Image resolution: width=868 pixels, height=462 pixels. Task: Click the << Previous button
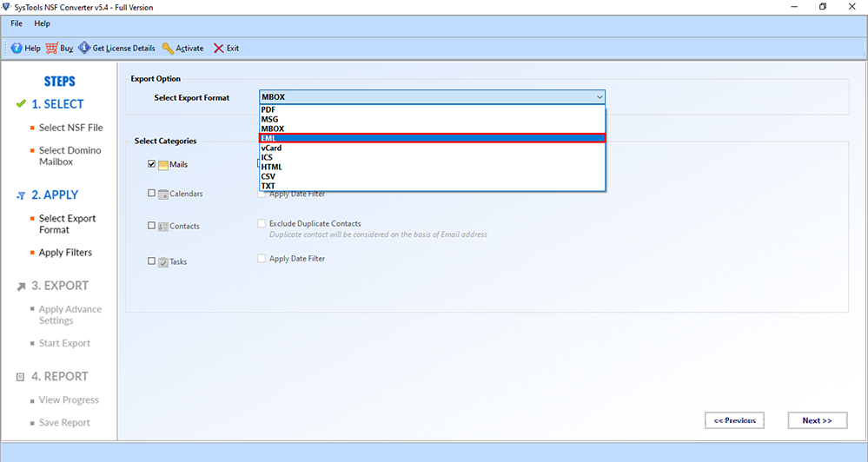pyautogui.click(x=734, y=420)
